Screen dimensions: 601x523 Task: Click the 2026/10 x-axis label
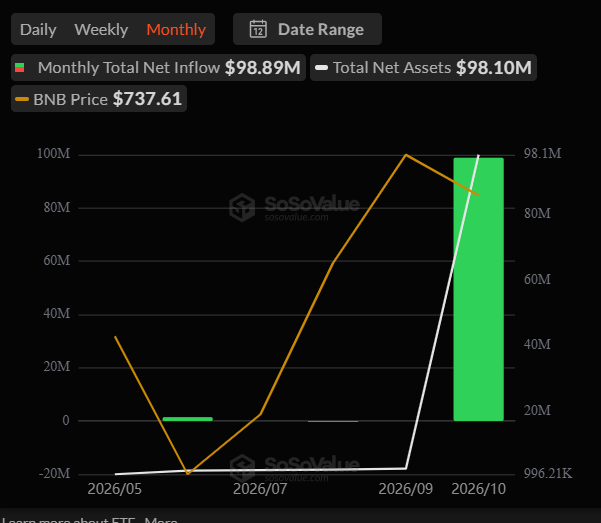pyautogui.click(x=478, y=489)
